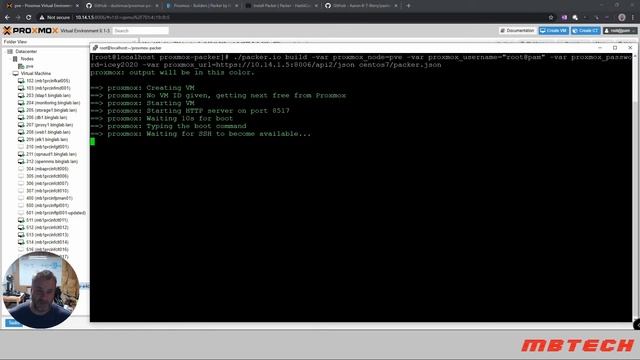Click the VM 206 db1 icon

click(x=21, y=118)
